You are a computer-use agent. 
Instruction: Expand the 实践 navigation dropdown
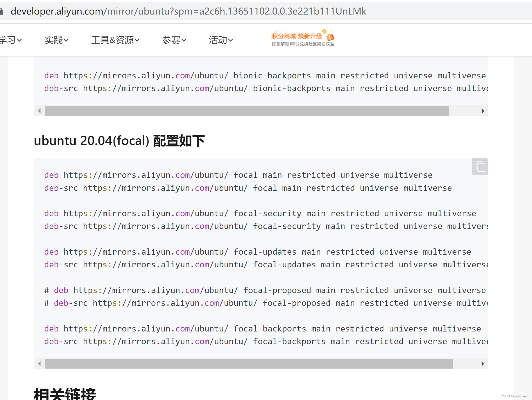[x=56, y=40]
